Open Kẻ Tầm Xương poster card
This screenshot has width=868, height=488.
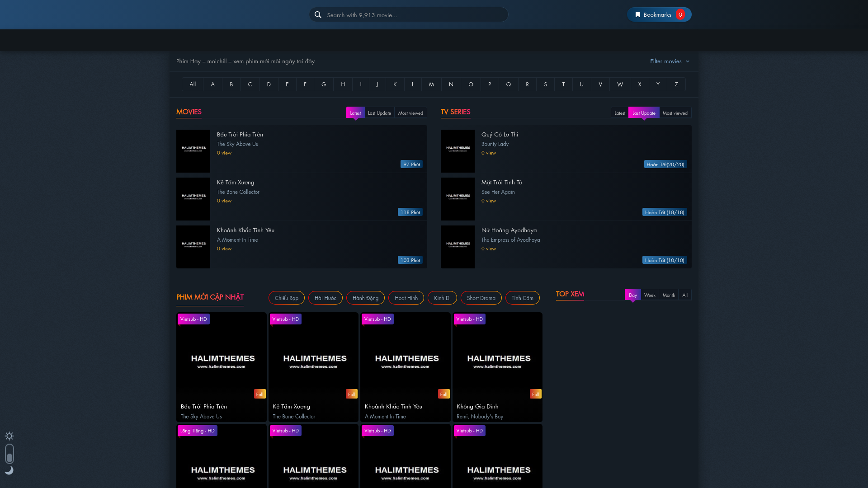click(313, 367)
